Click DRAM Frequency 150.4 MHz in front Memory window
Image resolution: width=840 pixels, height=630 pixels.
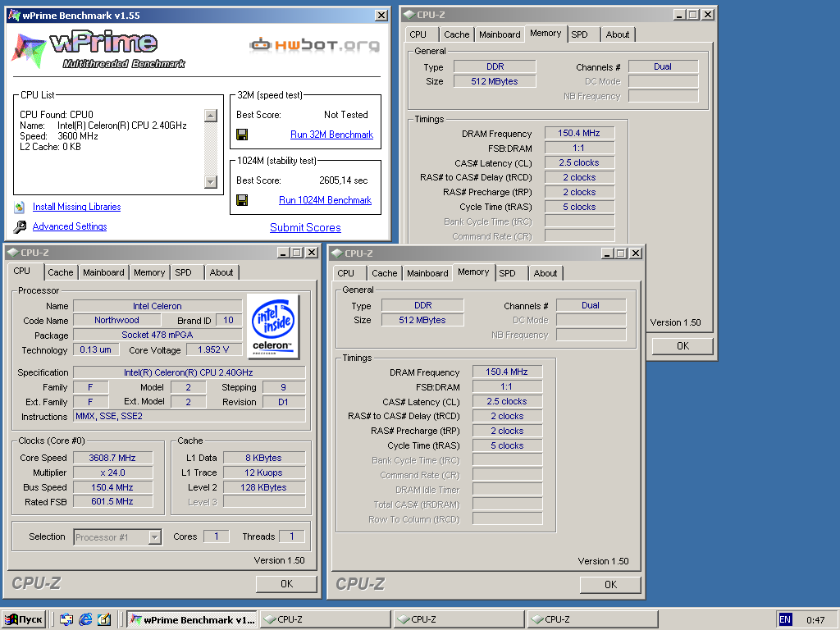[x=507, y=372]
